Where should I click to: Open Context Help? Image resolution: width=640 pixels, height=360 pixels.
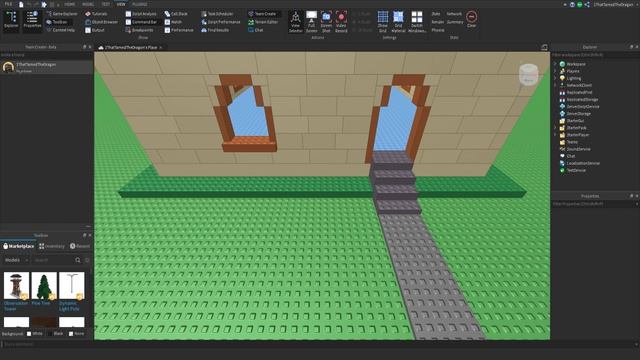point(60,30)
